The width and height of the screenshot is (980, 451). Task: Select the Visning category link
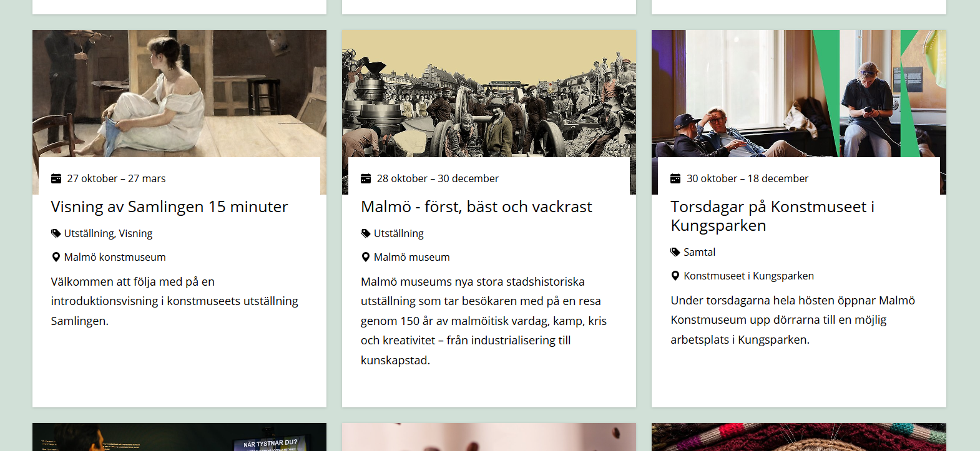pos(136,233)
